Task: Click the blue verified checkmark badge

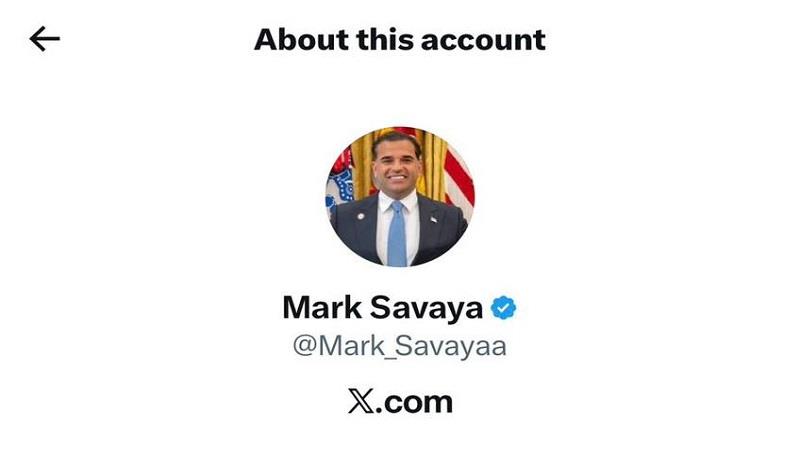Action: click(x=504, y=308)
